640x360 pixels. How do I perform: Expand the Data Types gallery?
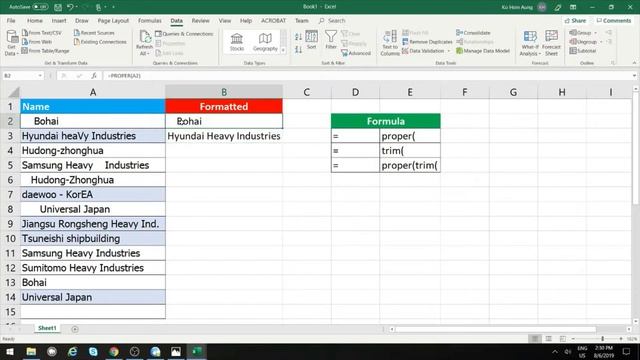pyautogui.click(x=283, y=50)
